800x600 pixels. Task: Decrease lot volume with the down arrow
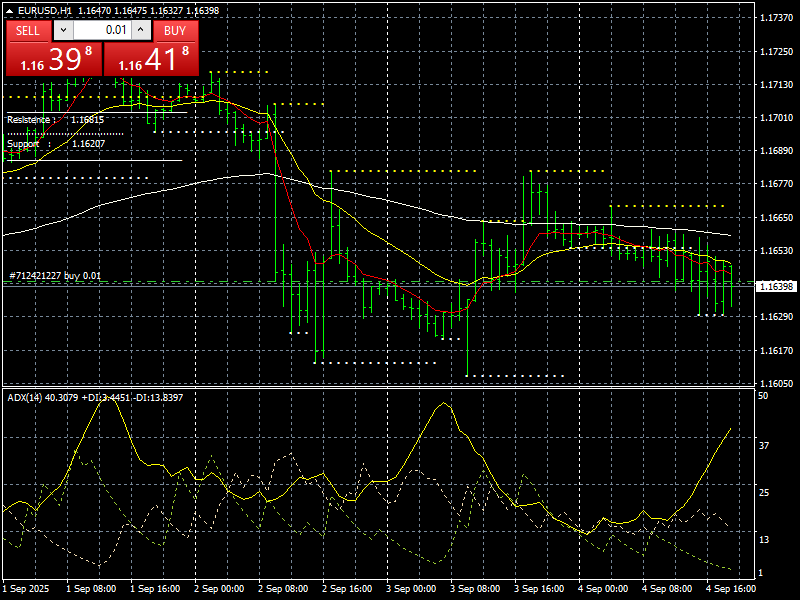point(63,30)
